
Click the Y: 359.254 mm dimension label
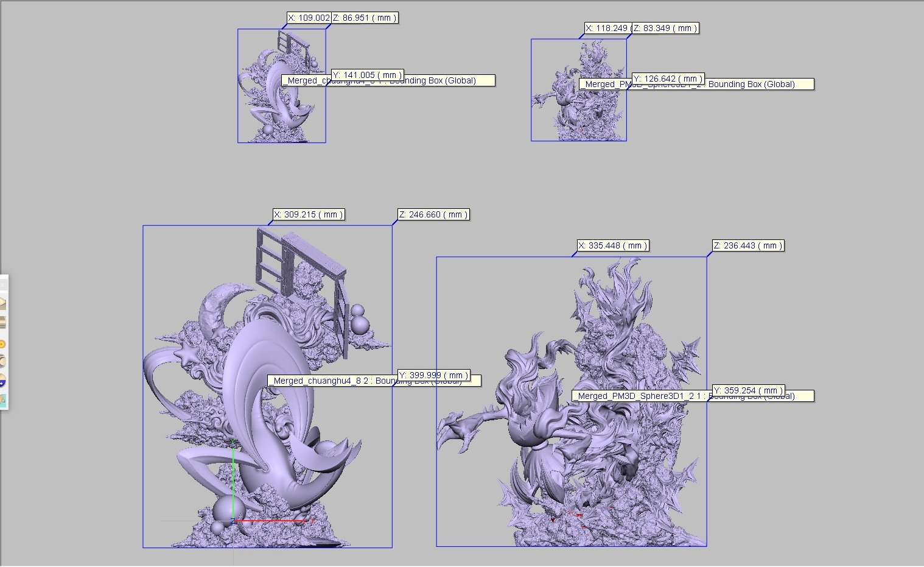click(x=748, y=390)
